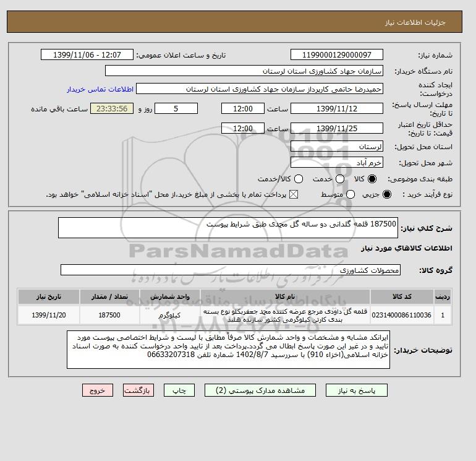Click the buyer organization name field
476x461 pixels.
point(244,71)
